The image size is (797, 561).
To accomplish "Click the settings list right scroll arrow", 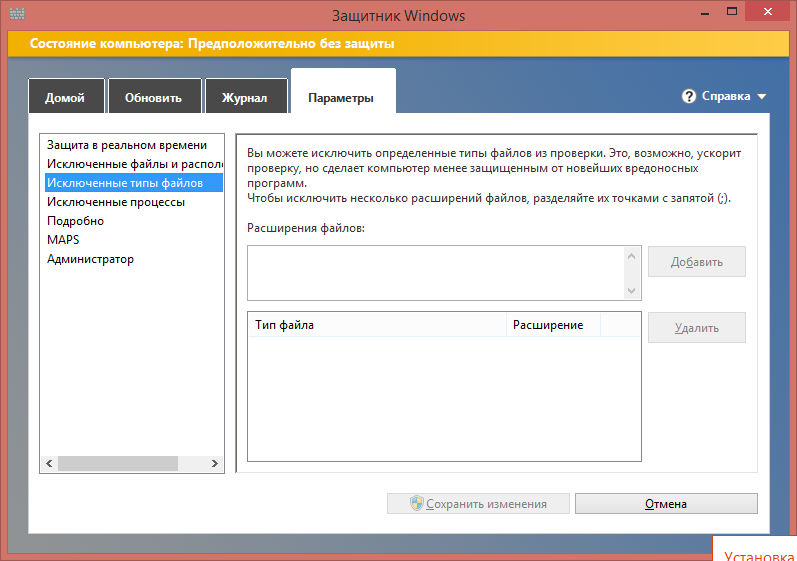I will tap(214, 463).
